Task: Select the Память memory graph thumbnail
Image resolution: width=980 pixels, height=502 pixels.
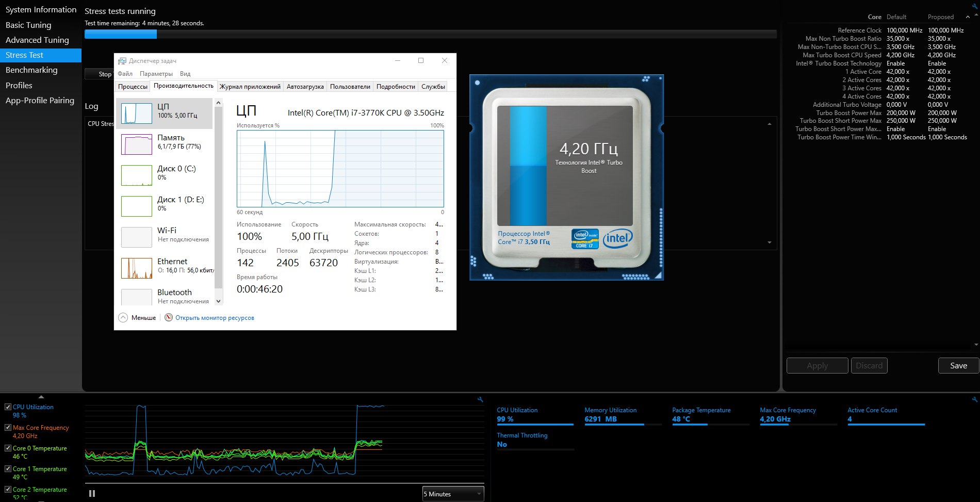Action: pyautogui.click(x=137, y=144)
